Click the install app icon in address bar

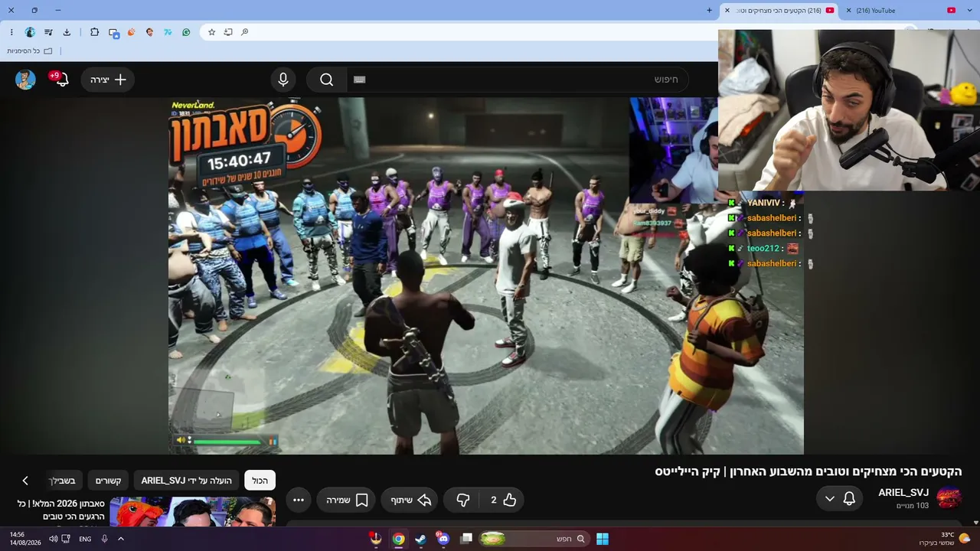click(228, 32)
